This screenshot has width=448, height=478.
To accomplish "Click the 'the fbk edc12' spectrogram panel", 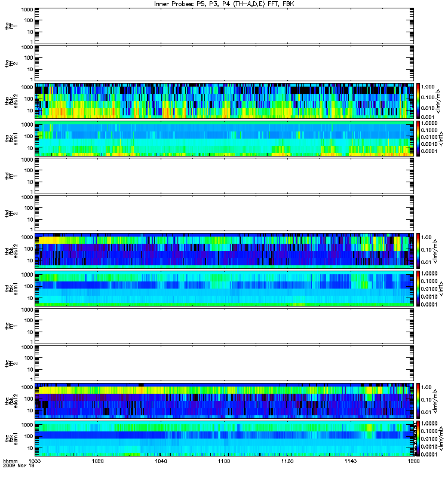I will coord(225,401).
